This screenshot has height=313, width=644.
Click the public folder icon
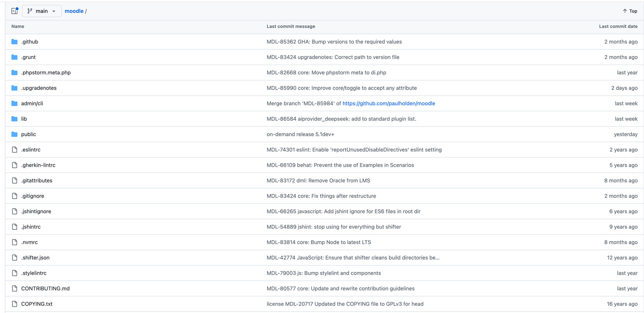(x=14, y=134)
